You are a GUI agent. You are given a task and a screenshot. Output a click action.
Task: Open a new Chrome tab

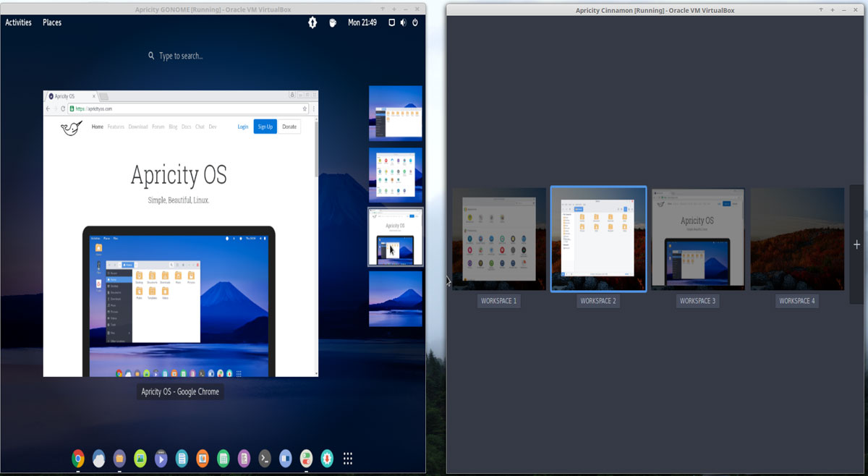[103, 96]
